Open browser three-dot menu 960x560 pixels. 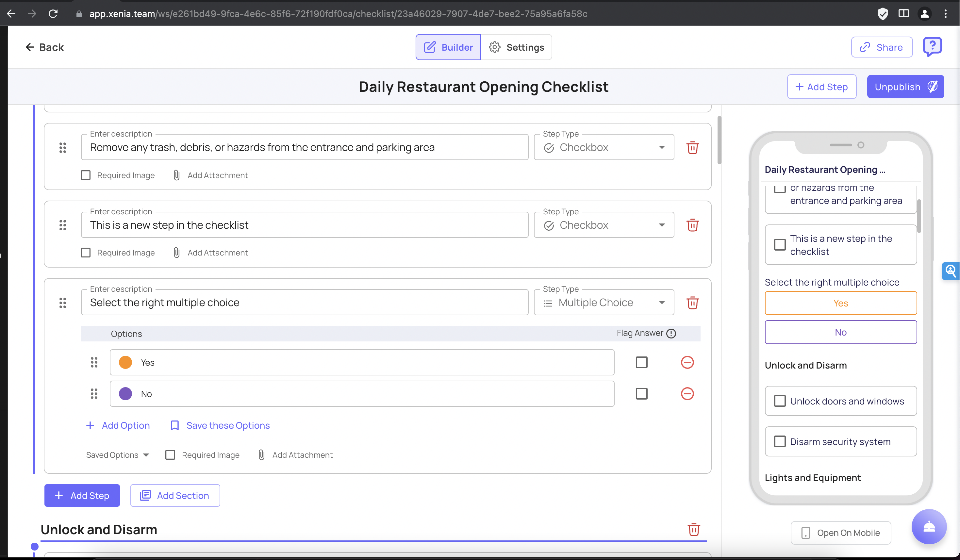pos(946,14)
